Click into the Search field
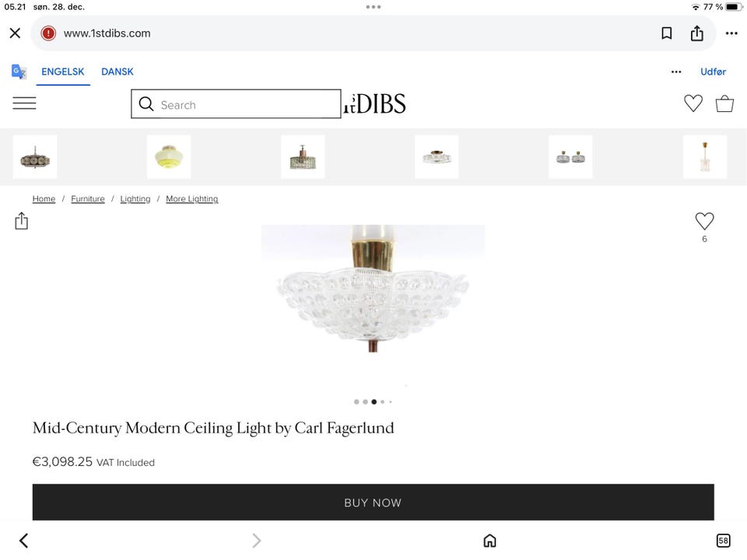 pos(237,103)
